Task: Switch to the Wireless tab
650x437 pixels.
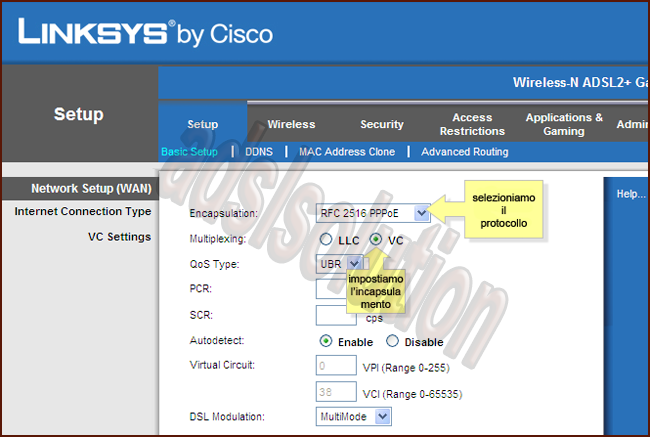Action: pyautogui.click(x=291, y=124)
